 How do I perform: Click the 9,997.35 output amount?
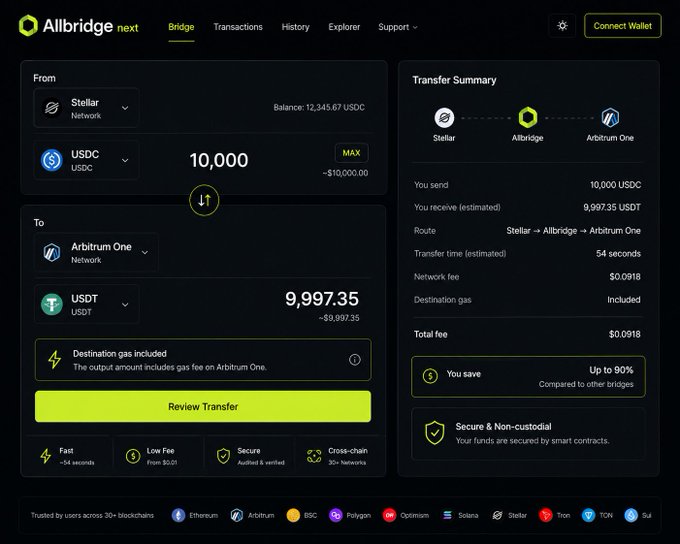pos(322,299)
